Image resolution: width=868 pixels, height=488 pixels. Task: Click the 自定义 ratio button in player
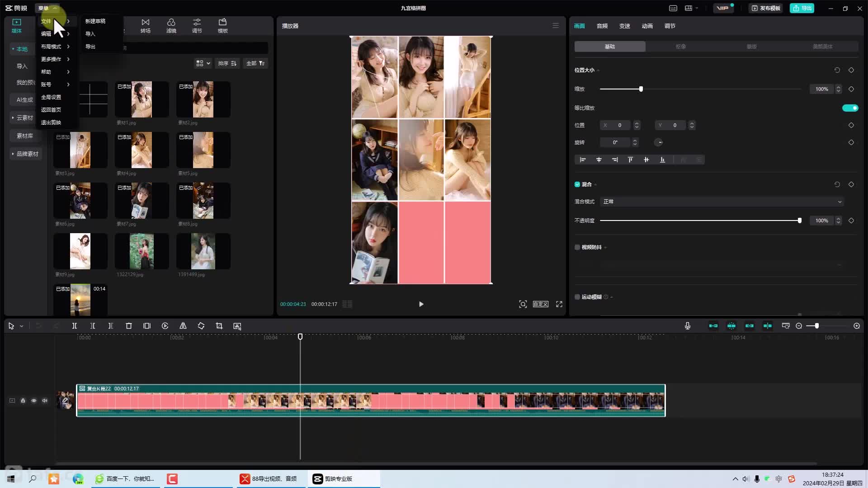[541, 304]
